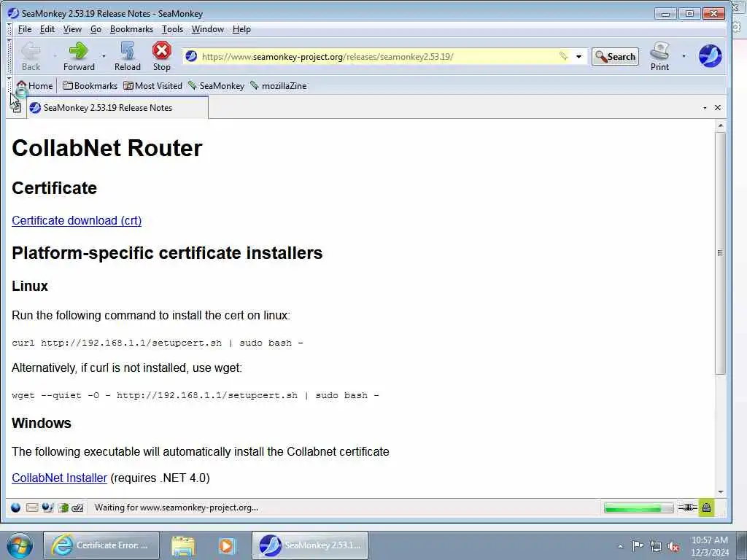747x560 pixels.
Task: Toggle the online/offline plug icon
Action: [687, 507]
